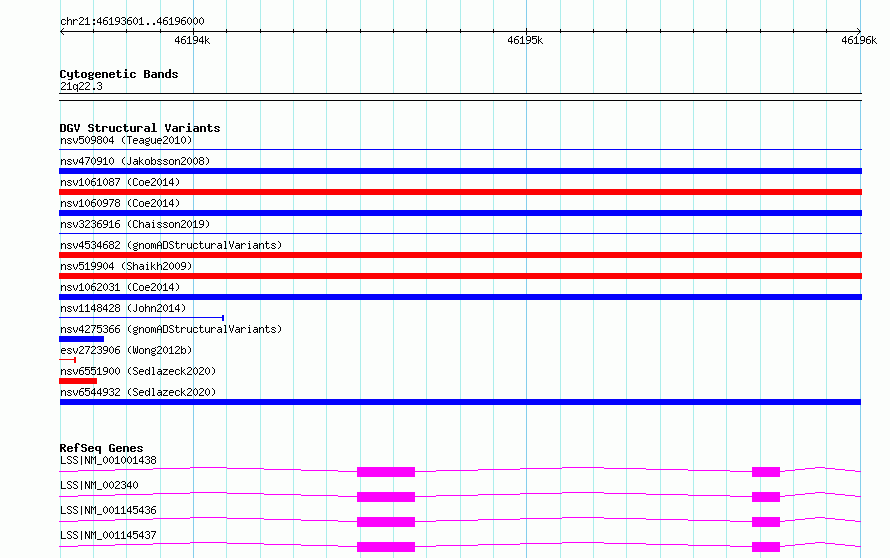Click the short red bar under nsv6551900
Viewport: 890px width, 558px height.
coord(78,381)
